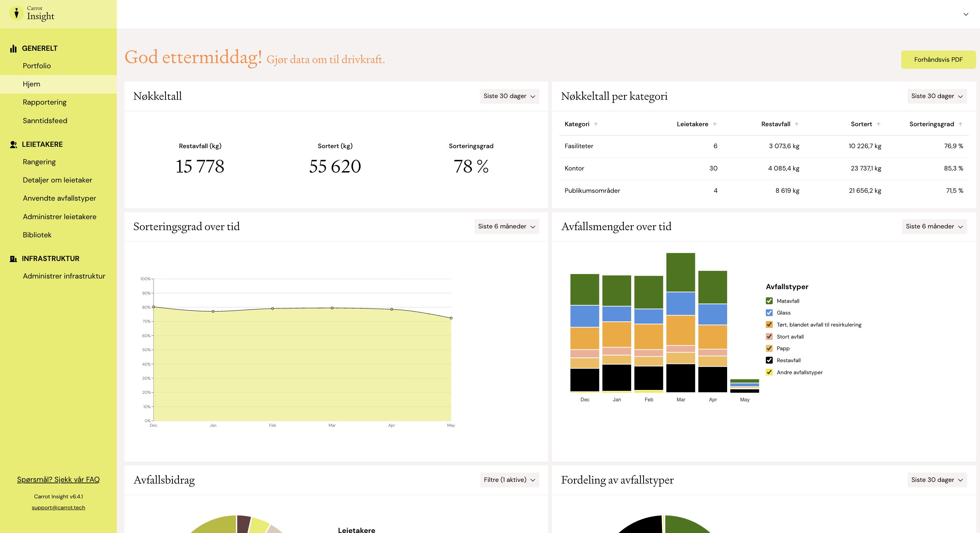Disable the Restavfall checkbox in Avfallstyper
The width and height of the screenshot is (980, 533).
pyautogui.click(x=769, y=360)
